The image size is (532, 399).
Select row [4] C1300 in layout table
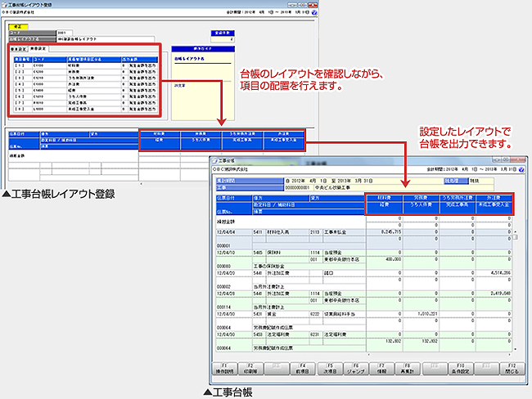tap(85, 84)
